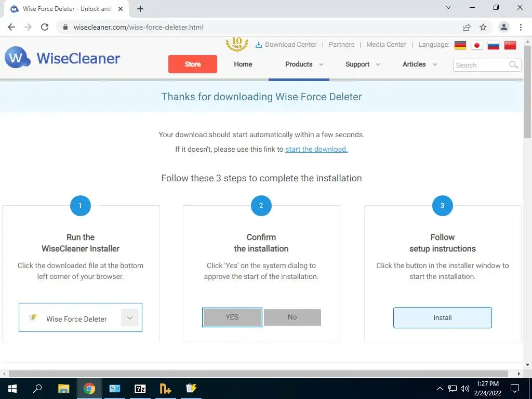The width and height of the screenshot is (532, 399).
Task: Switch language to Chinese flag
Action: click(x=510, y=45)
